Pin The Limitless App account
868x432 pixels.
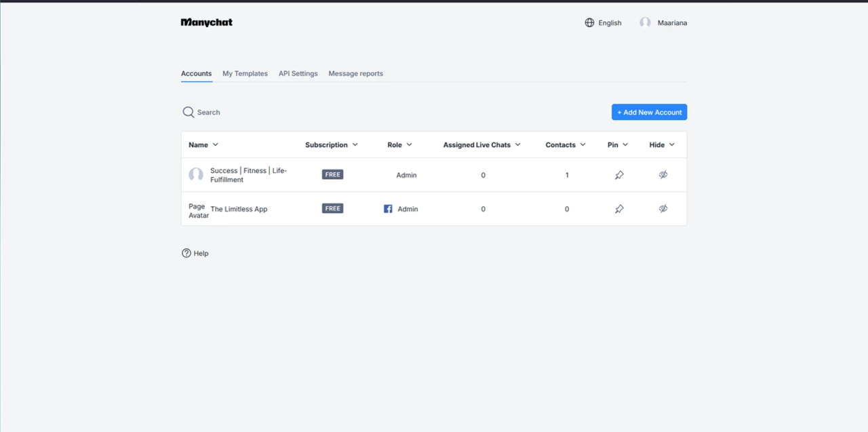(x=619, y=209)
